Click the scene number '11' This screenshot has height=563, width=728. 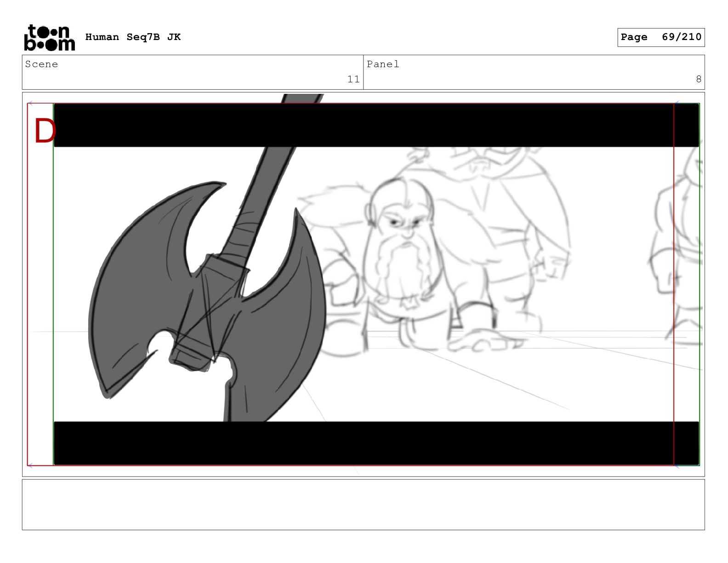click(x=353, y=79)
